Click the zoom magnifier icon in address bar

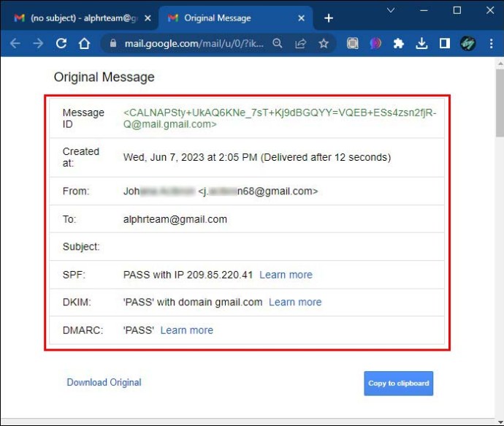[x=278, y=43]
